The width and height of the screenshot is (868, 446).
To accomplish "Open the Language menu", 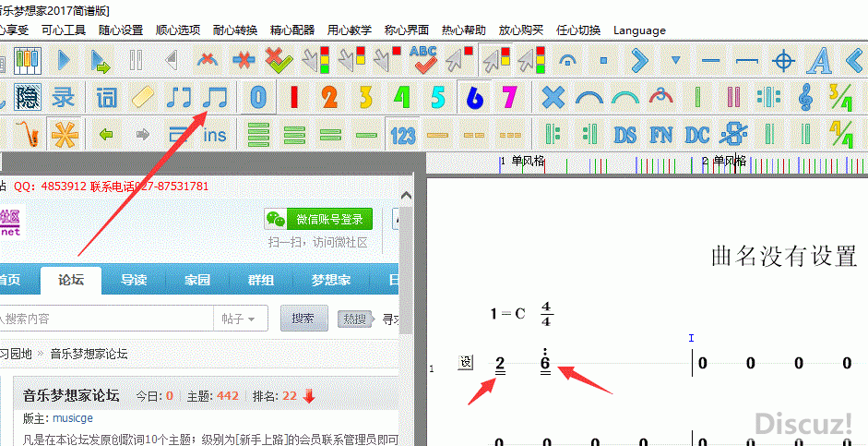I will (x=639, y=30).
